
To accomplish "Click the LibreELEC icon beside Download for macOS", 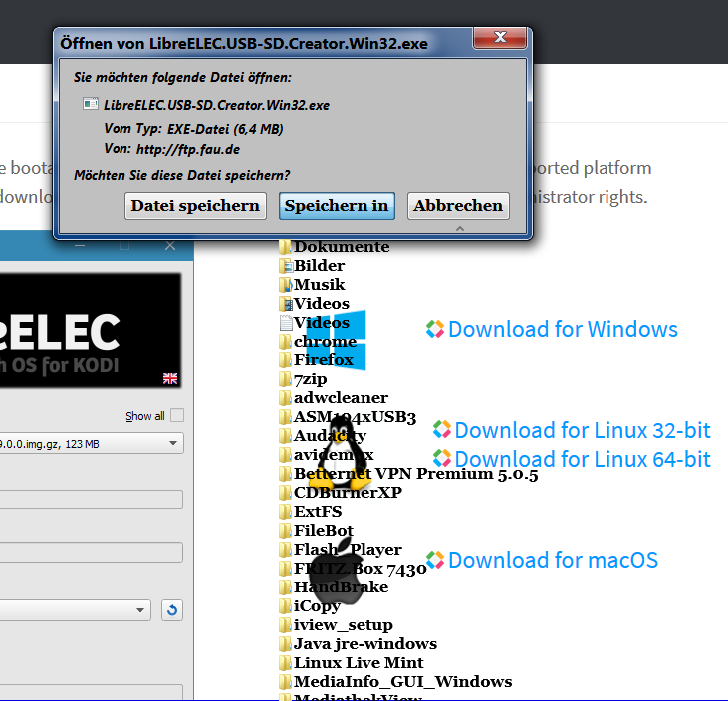I will [x=435, y=560].
